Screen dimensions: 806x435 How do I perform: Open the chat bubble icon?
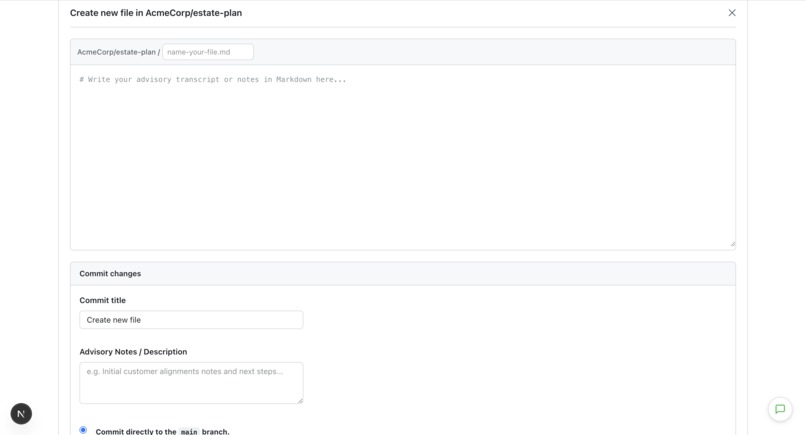click(x=780, y=409)
